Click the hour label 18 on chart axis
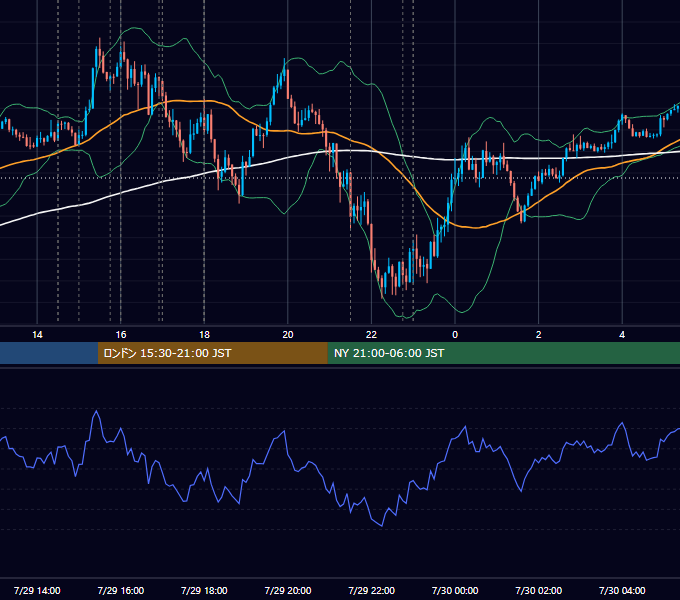 (x=204, y=335)
